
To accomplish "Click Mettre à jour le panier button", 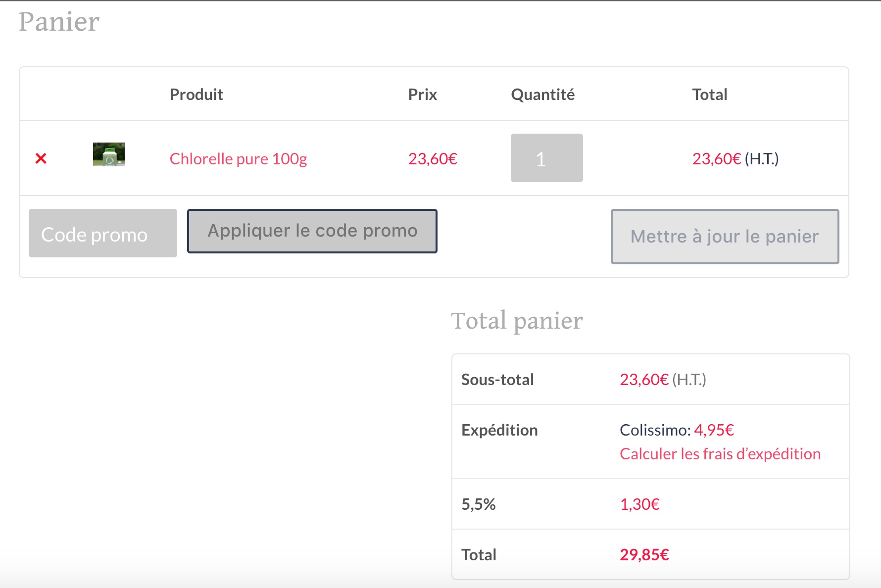I will (x=725, y=237).
